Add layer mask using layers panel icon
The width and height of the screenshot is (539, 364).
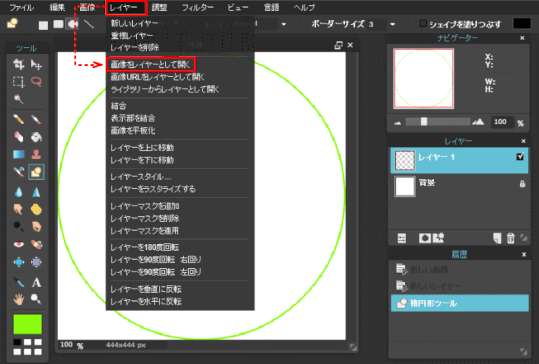coord(425,238)
